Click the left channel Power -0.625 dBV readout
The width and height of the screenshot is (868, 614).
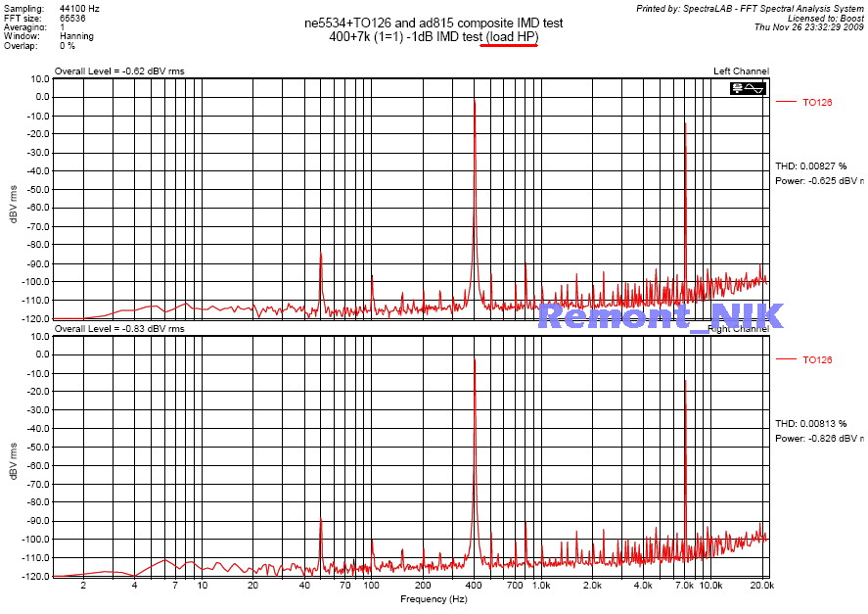tap(820, 180)
